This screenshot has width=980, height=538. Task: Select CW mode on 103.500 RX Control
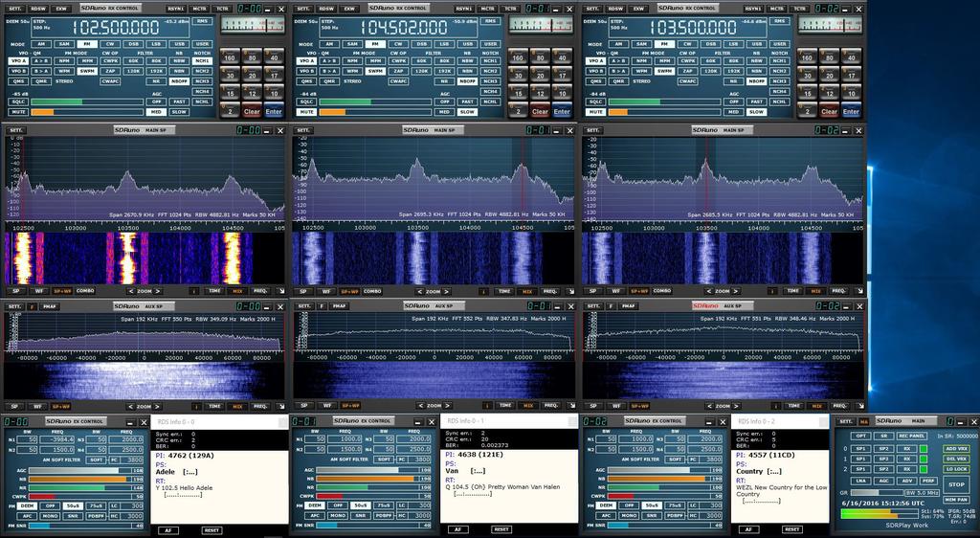687,44
